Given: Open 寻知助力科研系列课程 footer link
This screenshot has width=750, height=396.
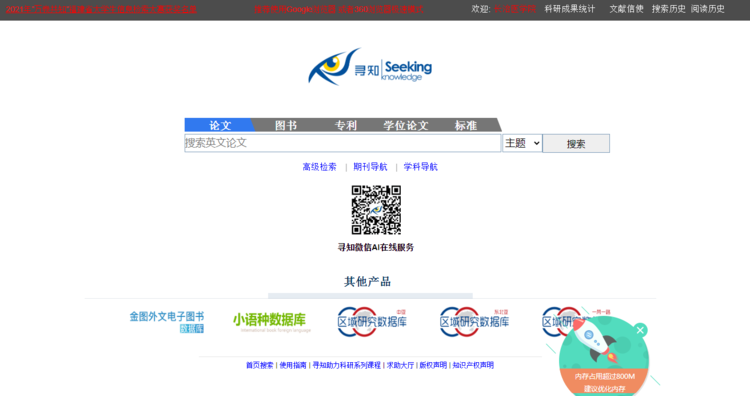Looking at the screenshot, I should point(347,365).
